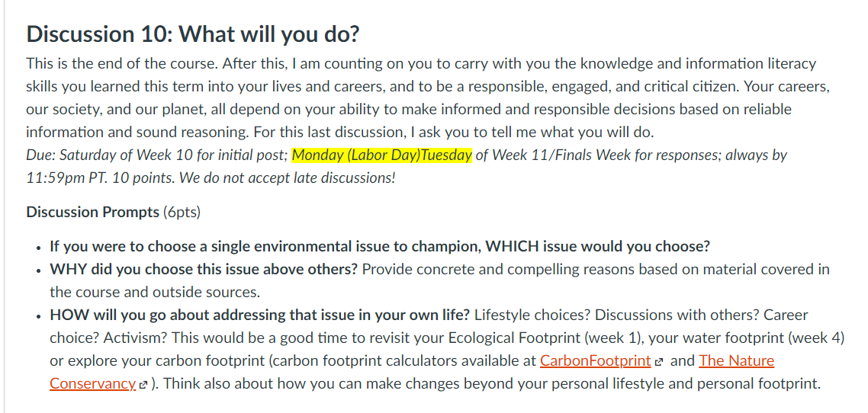Click the '(6pts)' points text
Viewport: 868px width, 413px height.
(182, 213)
